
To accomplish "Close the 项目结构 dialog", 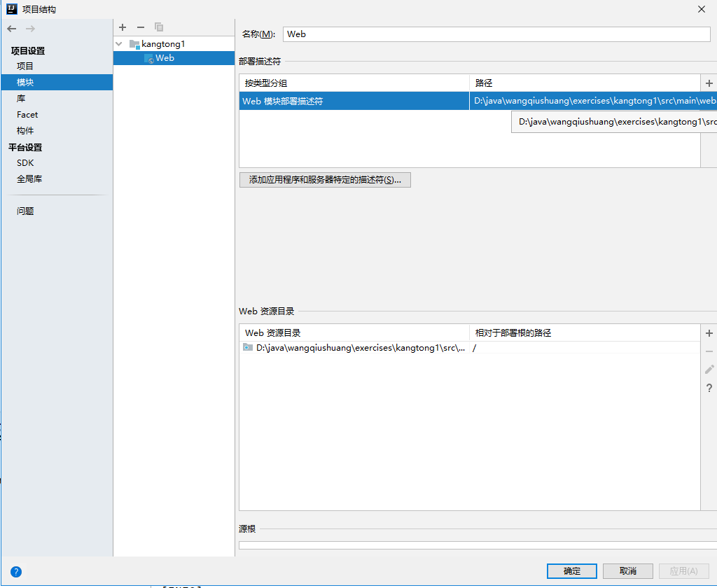I will coord(702,9).
